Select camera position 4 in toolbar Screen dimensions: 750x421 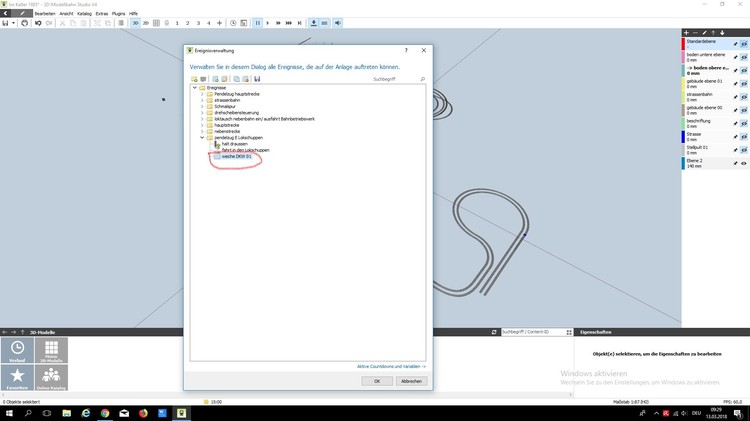point(209,23)
